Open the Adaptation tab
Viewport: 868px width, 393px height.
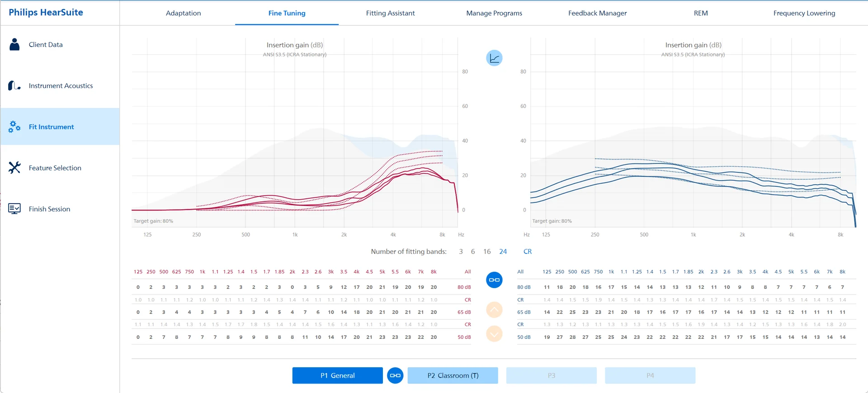click(x=184, y=13)
